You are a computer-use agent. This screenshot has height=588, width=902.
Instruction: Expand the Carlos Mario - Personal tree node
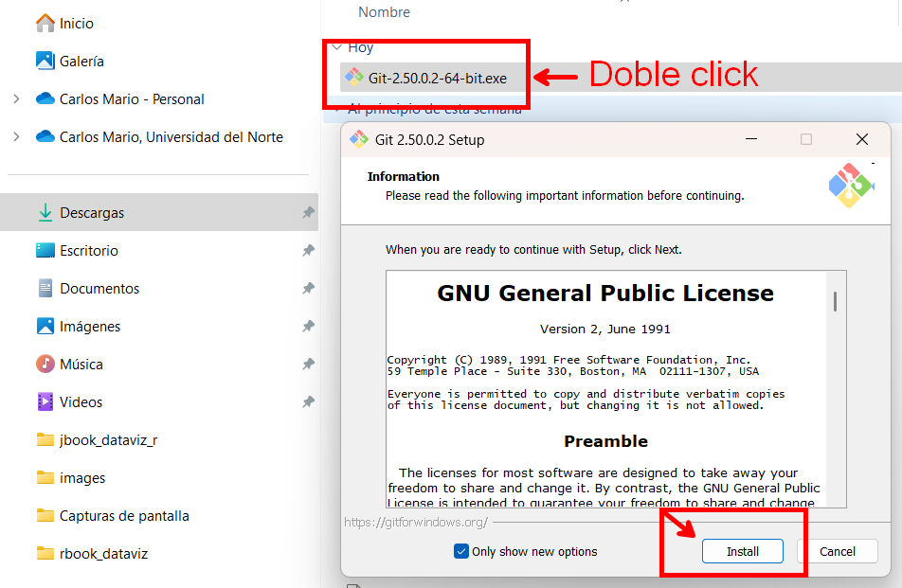coord(16,98)
